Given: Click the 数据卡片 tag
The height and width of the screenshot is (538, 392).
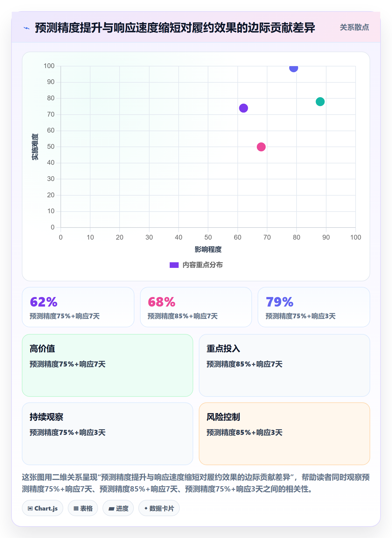Looking at the screenshot, I should (159, 508).
